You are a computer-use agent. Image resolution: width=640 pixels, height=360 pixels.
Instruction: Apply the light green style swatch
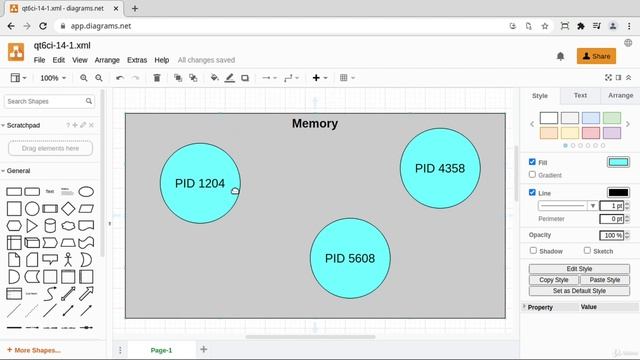coord(612,118)
